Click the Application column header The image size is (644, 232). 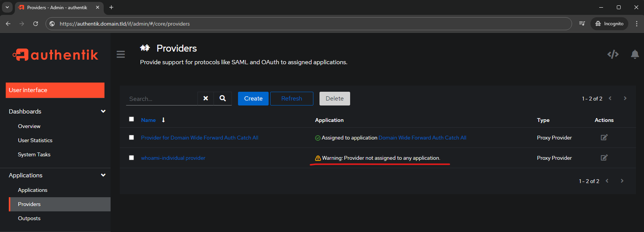click(329, 120)
